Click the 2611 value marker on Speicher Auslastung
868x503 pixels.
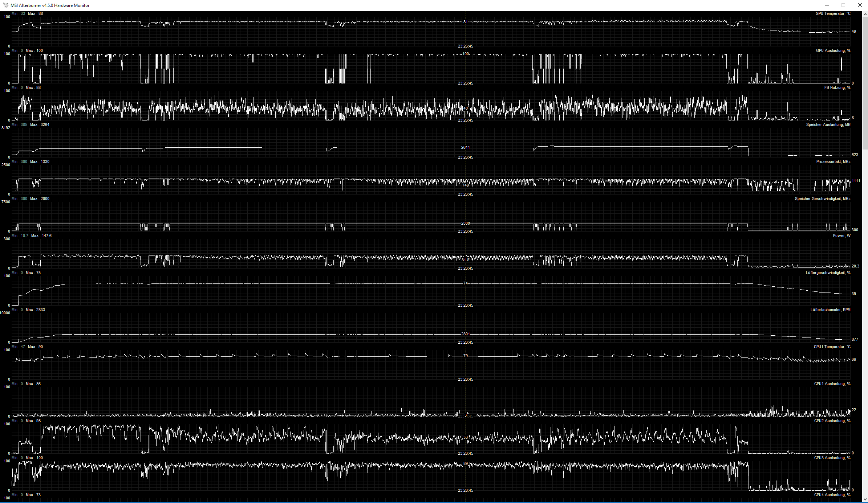tap(465, 147)
